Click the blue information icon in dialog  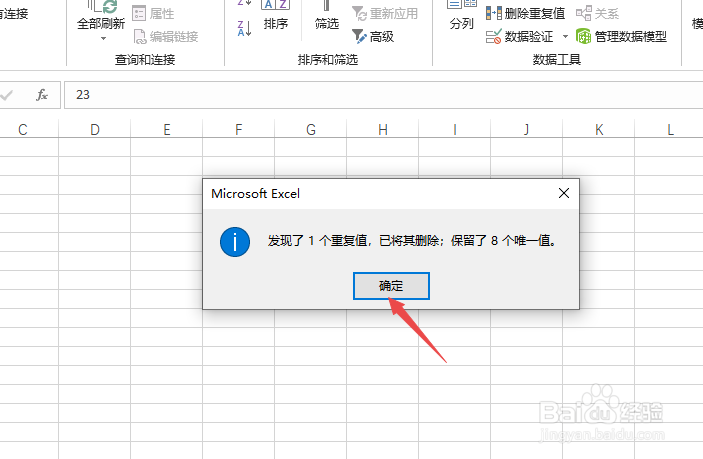tap(235, 242)
